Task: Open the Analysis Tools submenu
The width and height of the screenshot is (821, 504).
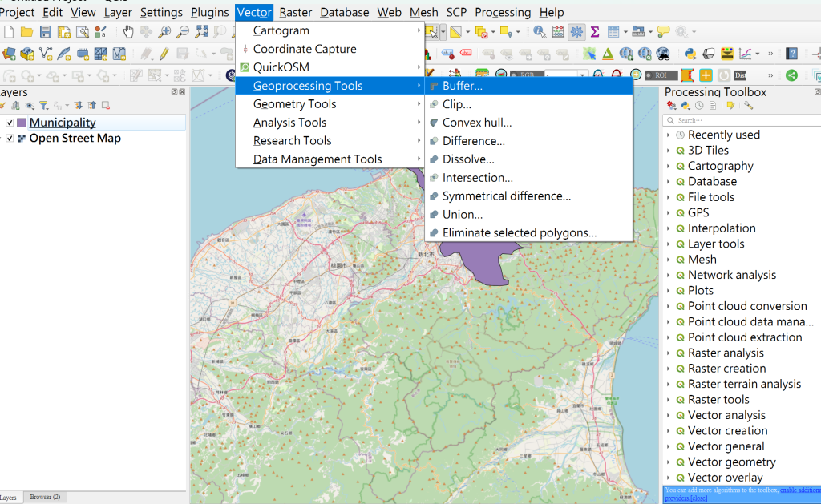Action: (x=330, y=123)
